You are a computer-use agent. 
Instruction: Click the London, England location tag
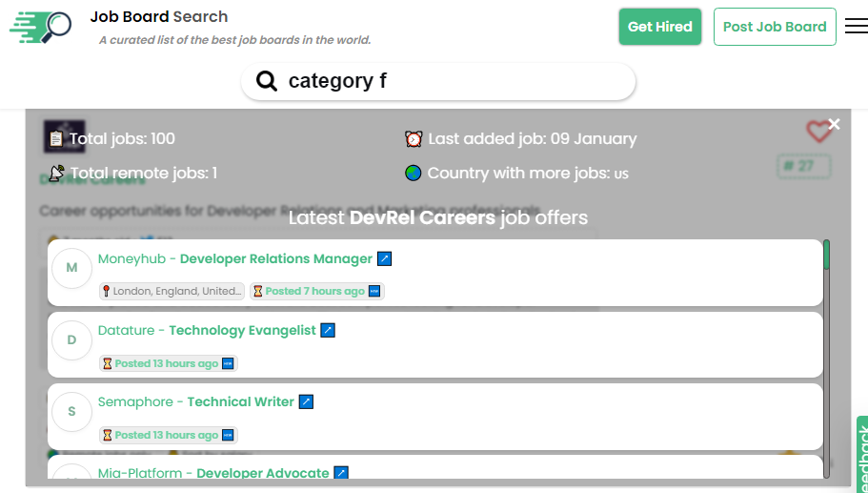pos(172,291)
